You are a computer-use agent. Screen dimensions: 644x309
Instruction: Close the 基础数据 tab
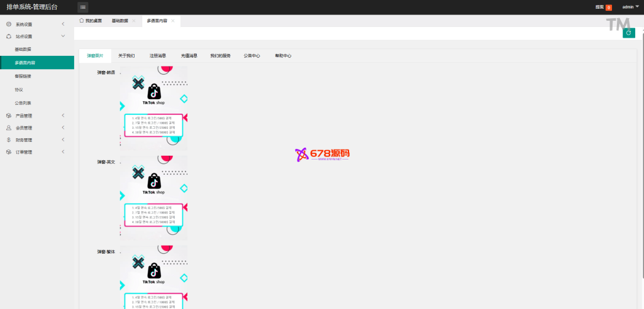tap(134, 21)
